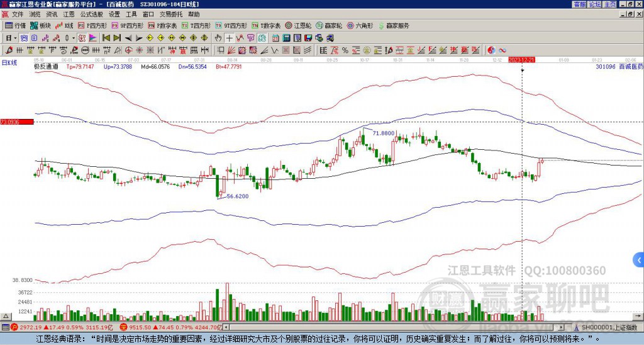This screenshot has height=345, width=644.
Task: Select the zigzag wave line tool
Action: 275,50
